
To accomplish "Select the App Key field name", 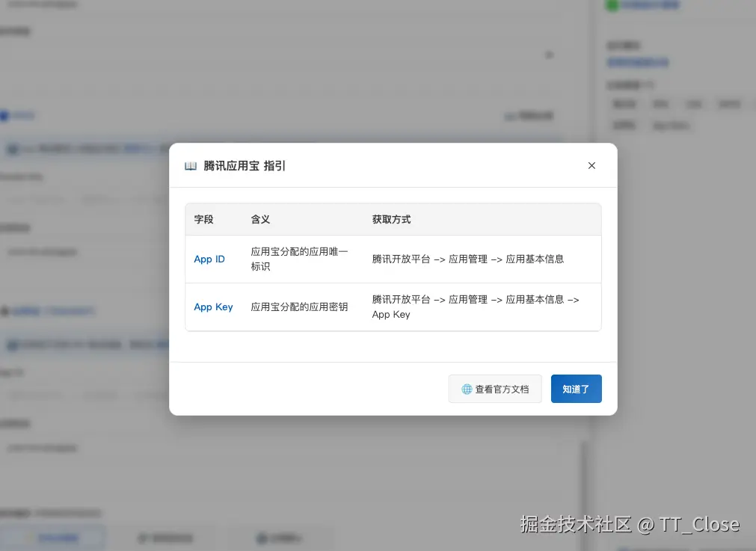I will (213, 307).
